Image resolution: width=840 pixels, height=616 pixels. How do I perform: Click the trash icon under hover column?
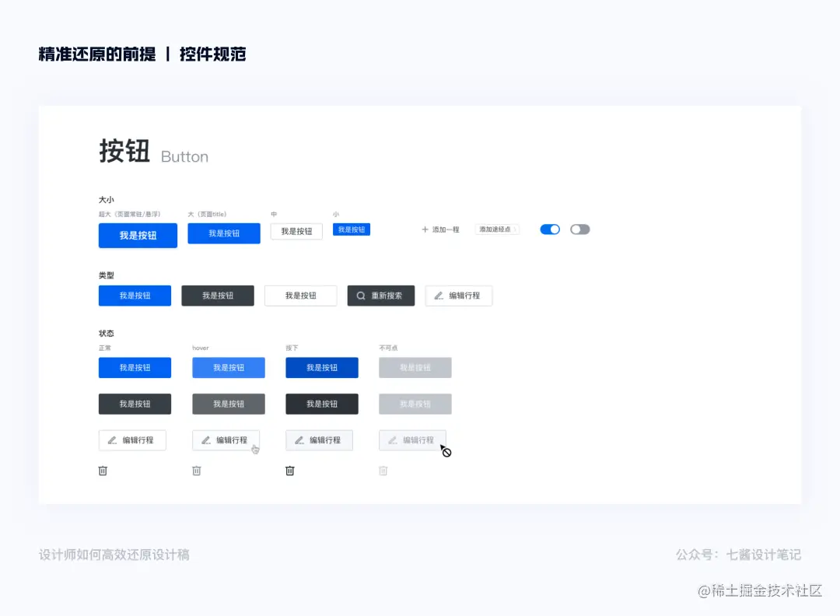[196, 471]
